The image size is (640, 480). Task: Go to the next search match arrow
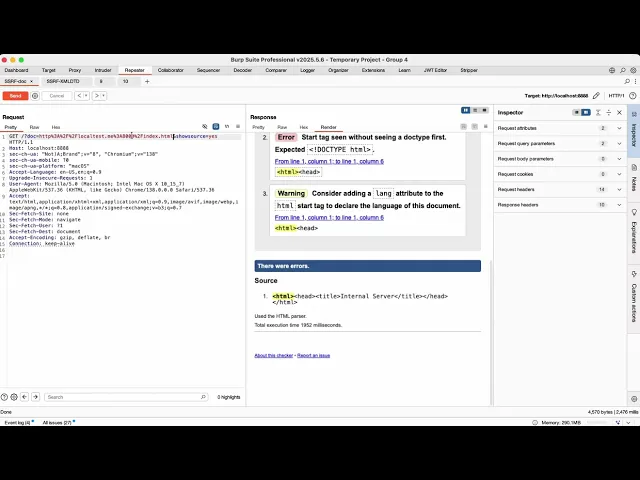tap(36, 397)
